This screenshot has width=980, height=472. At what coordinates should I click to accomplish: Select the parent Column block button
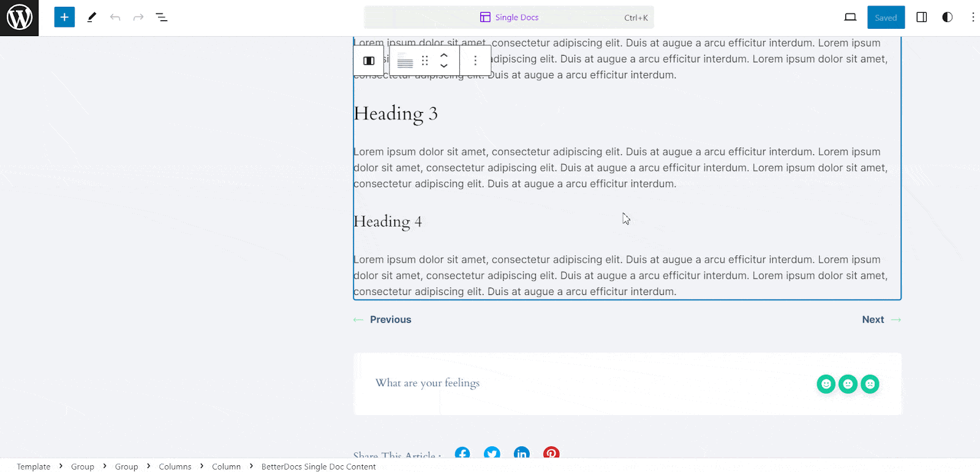(369, 61)
